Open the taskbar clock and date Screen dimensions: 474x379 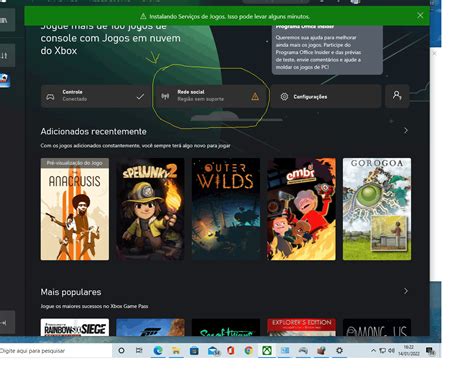coord(409,351)
